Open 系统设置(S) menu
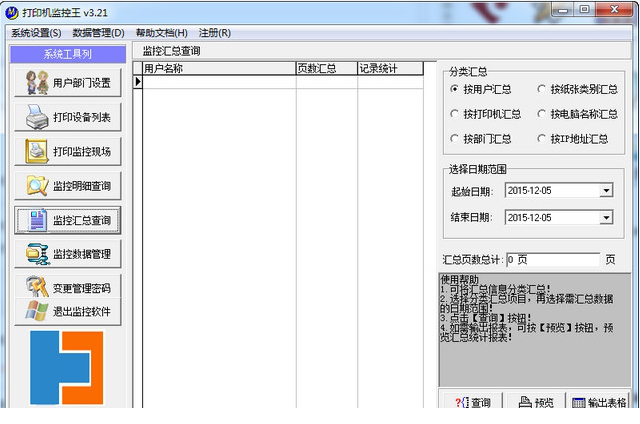 click(x=36, y=33)
